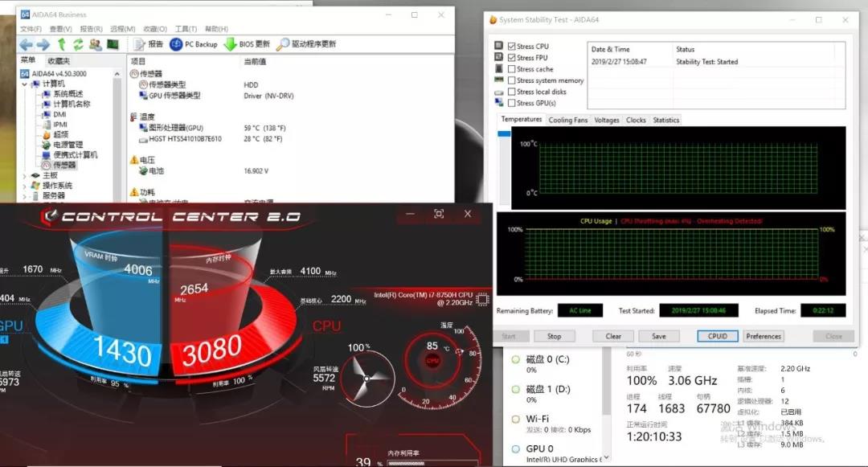Enable the Stress cache checkbox
This screenshot has height=467, width=868.
511,69
